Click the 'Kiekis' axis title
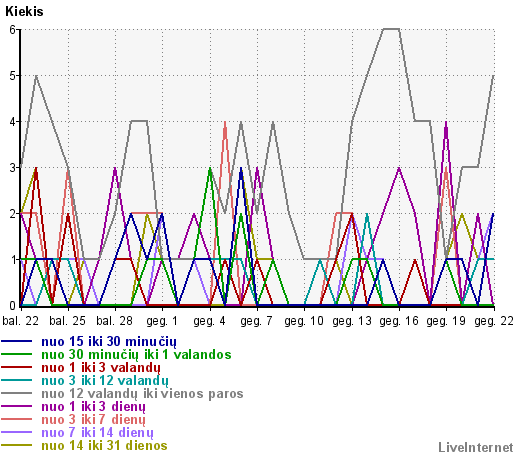 tap(24, 12)
